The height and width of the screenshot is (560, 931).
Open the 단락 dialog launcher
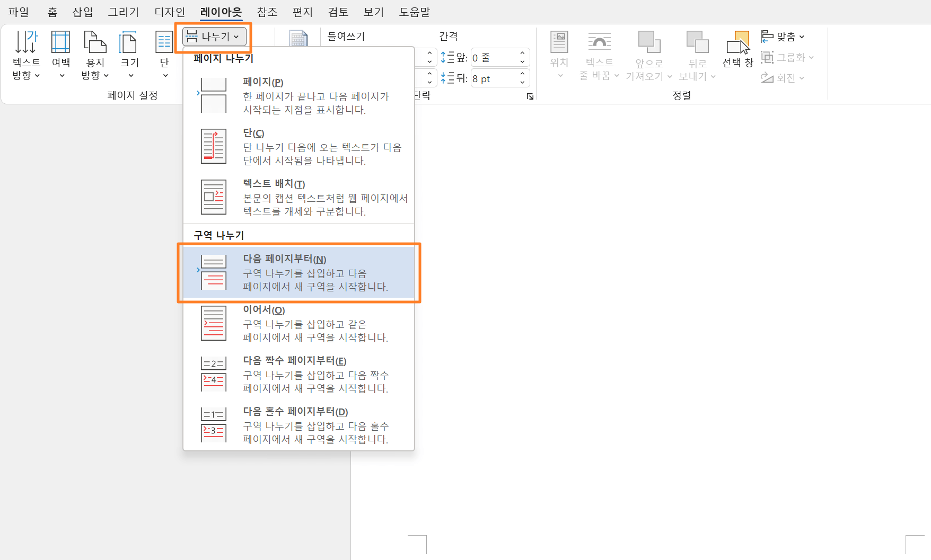pos(530,96)
